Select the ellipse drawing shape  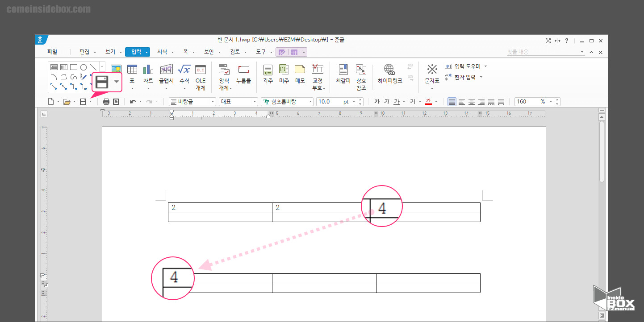pyautogui.click(x=84, y=67)
